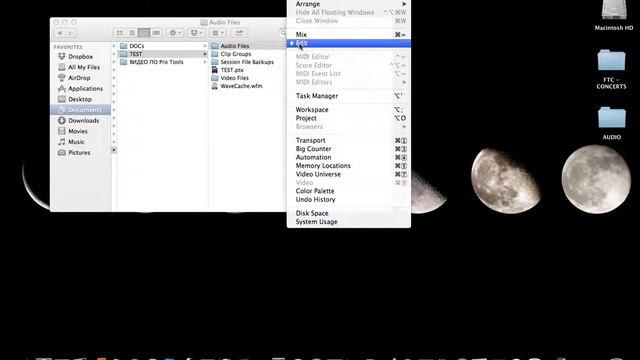Expand the arrow next to DOCs
The width and height of the screenshot is (640, 360).
[x=205, y=46]
